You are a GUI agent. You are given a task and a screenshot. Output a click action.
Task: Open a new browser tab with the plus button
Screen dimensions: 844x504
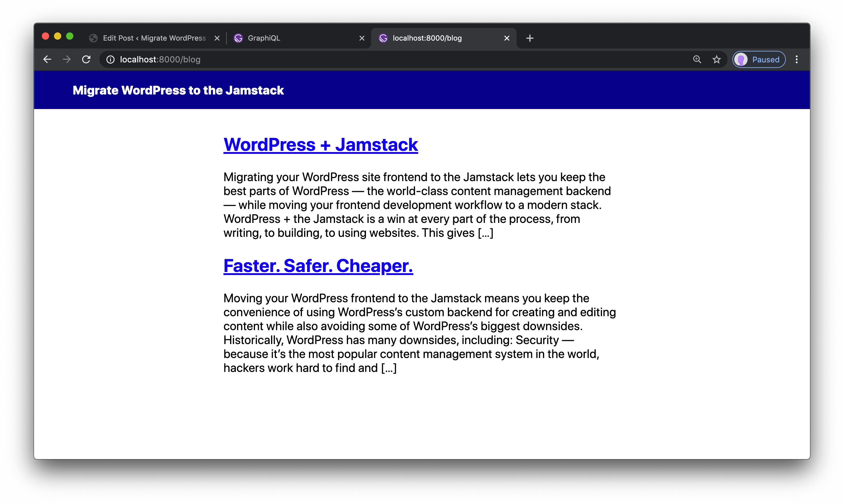coord(529,38)
